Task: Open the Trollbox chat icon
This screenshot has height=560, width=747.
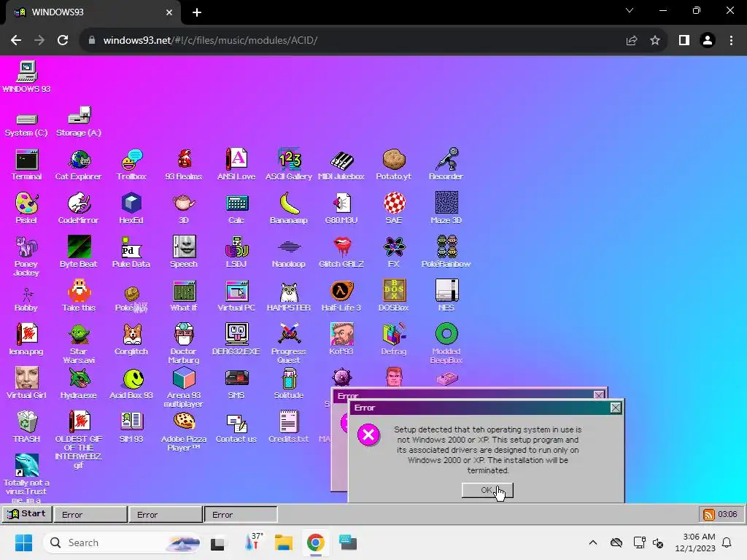Action: coord(131,165)
